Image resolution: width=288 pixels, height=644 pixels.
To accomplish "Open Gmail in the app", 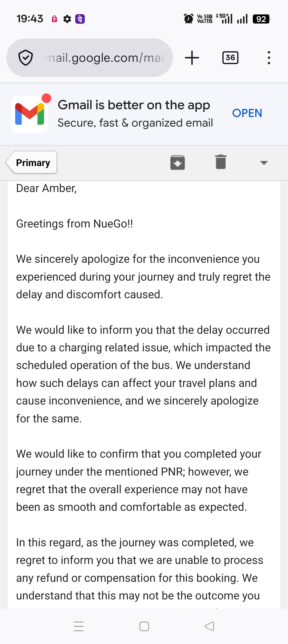I will pyautogui.click(x=247, y=113).
